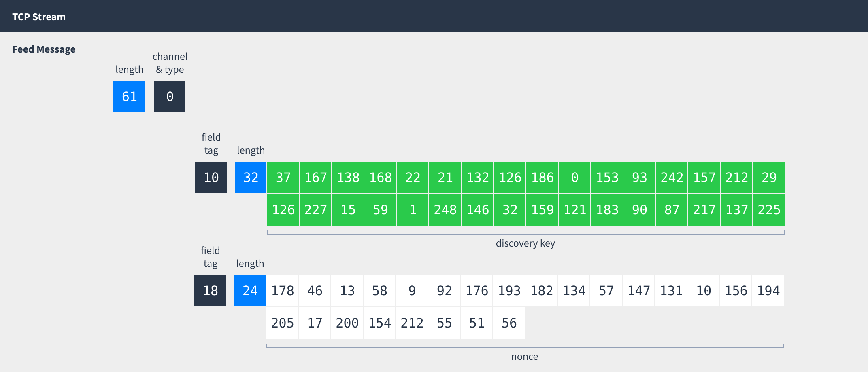Screen dimensions: 868x372
Task: Select the last discovery key byte 225
Action: (769, 210)
